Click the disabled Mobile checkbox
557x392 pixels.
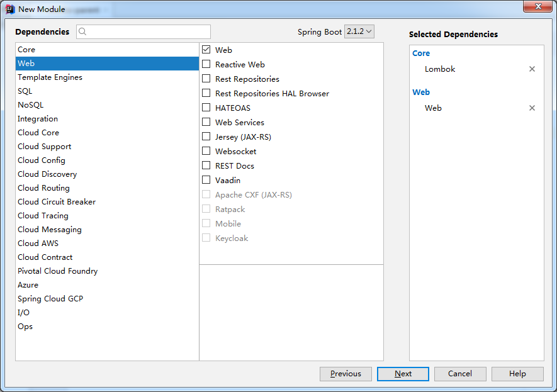(206, 224)
